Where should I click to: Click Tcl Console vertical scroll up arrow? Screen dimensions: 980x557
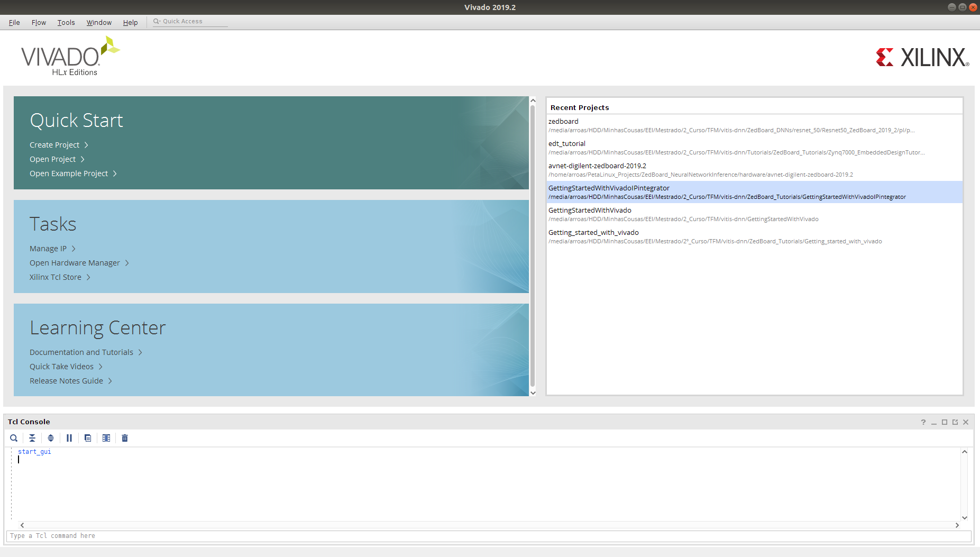(x=965, y=452)
